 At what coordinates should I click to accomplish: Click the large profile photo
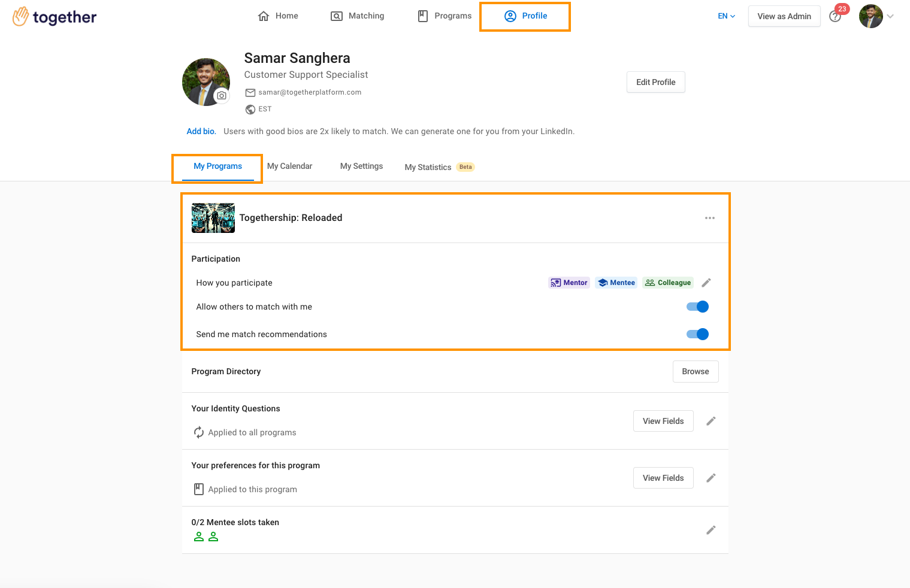(x=205, y=82)
